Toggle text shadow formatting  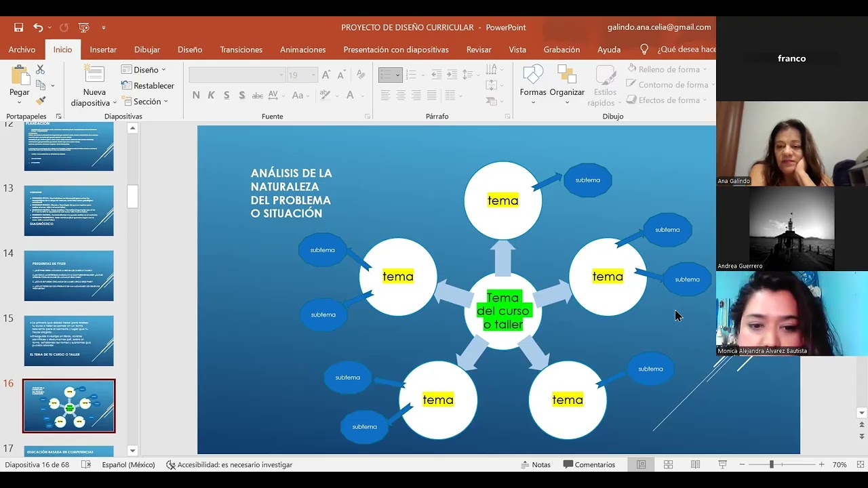coord(242,96)
